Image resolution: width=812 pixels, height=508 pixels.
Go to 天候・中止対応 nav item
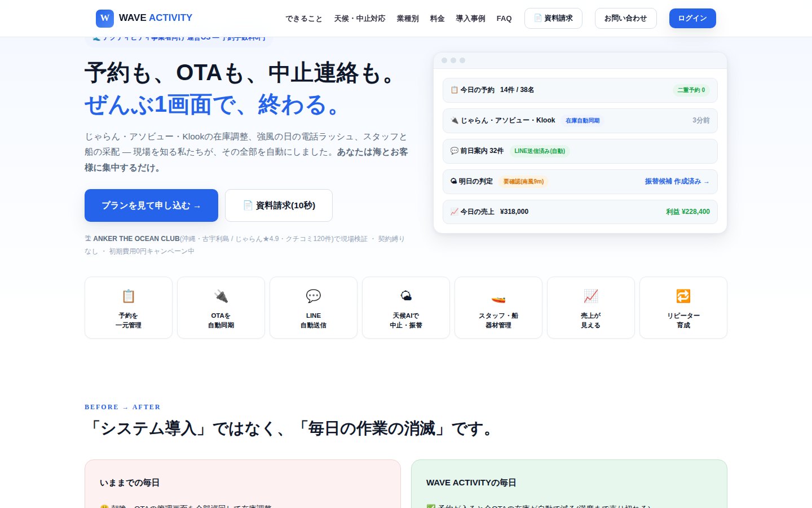pyautogui.click(x=360, y=19)
